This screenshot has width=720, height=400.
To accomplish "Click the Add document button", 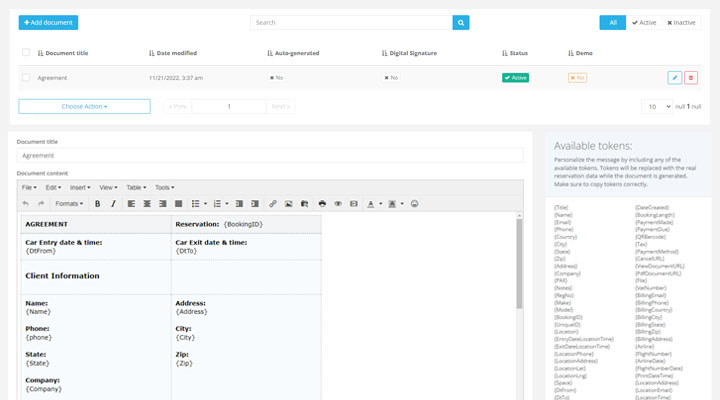I will [x=48, y=23].
